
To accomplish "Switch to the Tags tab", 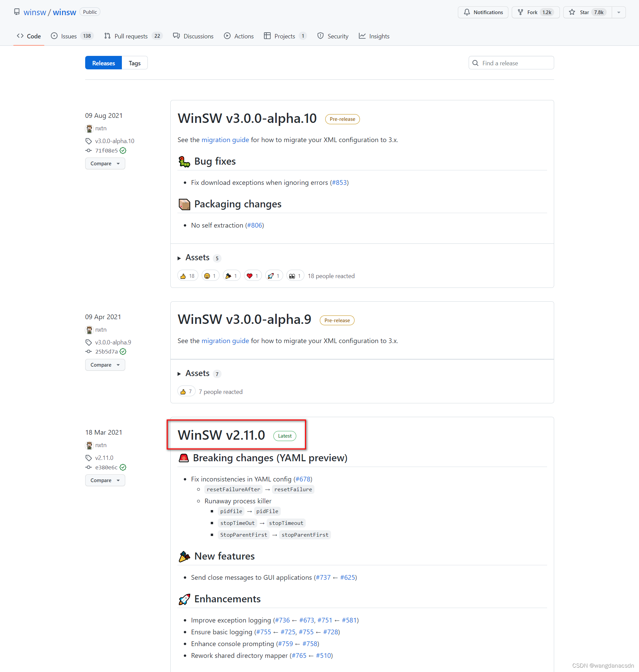I will click(x=134, y=63).
